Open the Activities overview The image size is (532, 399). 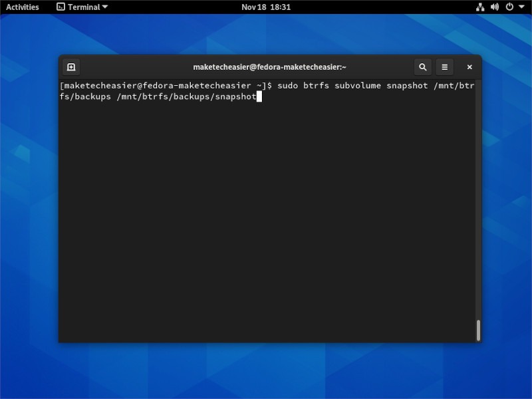click(x=23, y=7)
